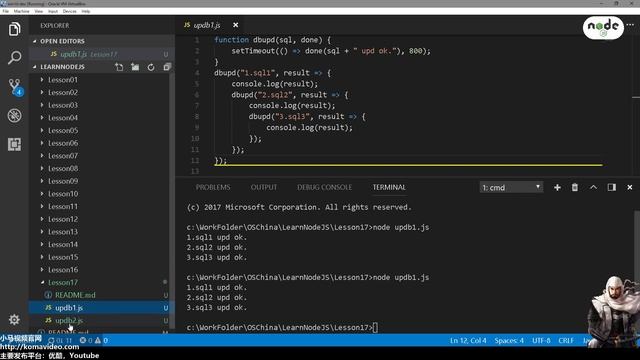640x360 pixels.
Task: Create a new file in LEARNNODEJS
Action: click(119, 67)
